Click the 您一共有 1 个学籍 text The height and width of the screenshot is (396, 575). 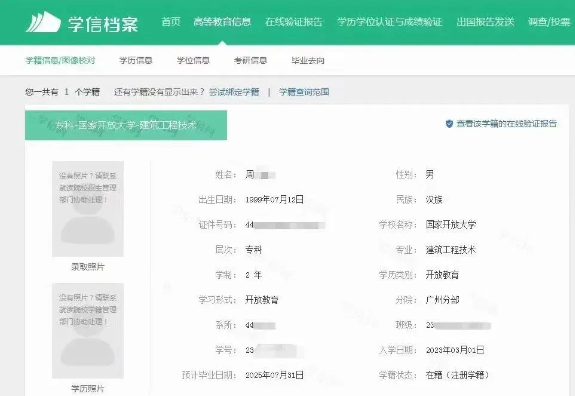click(62, 92)
